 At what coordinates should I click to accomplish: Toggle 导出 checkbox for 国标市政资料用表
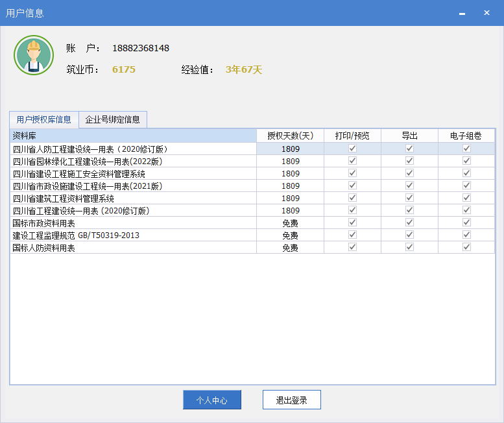[409, 223]
